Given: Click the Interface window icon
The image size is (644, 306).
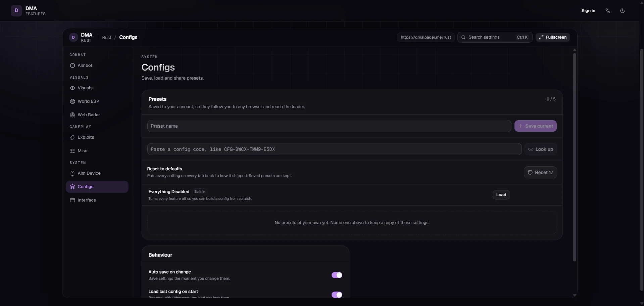Looking at the screenshot, I should (x=72, y=200).
